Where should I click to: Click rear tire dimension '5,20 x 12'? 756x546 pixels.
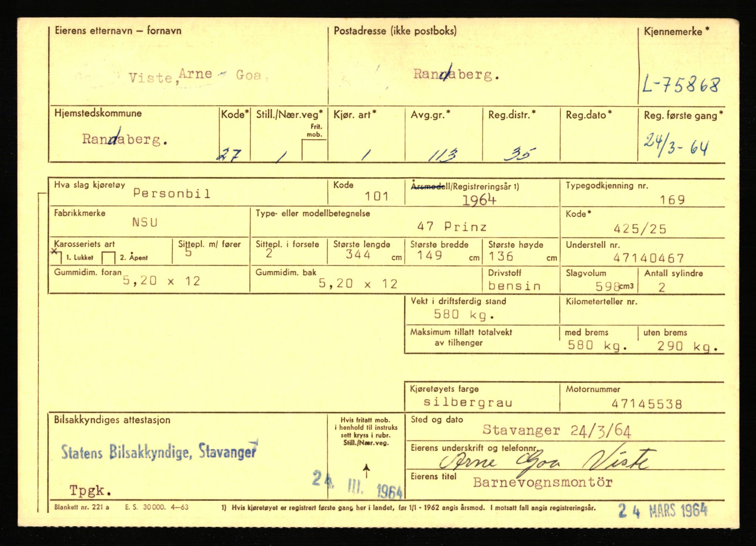pyautogui.click(x=358, y=284)
